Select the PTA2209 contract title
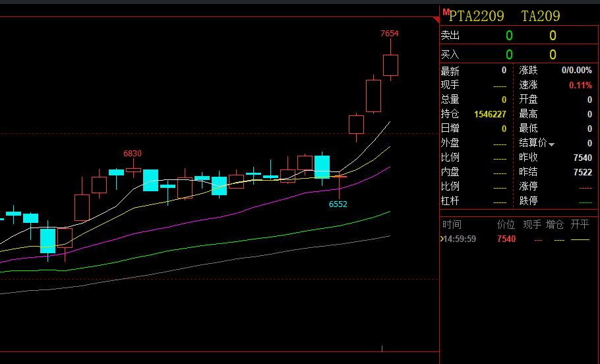600x364 pixels. (477, 16)
